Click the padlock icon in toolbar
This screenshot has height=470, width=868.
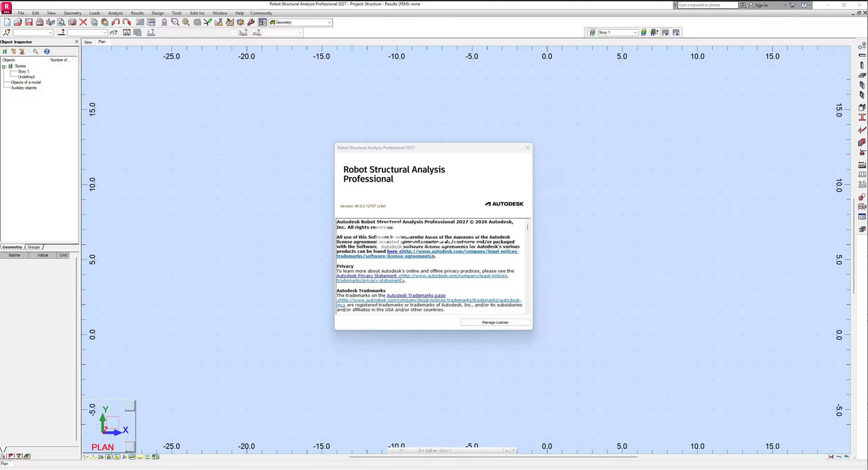[x=164, y=23]
